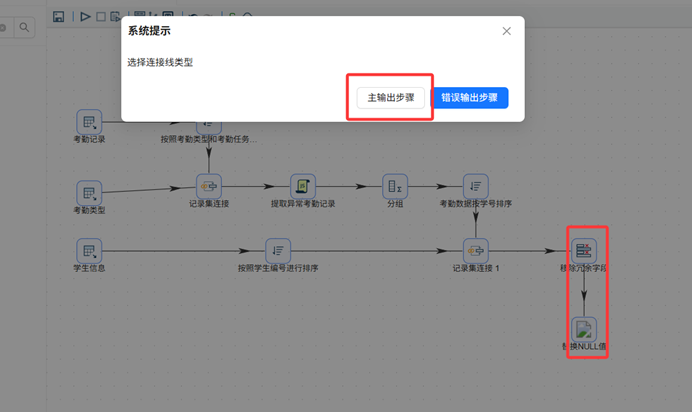Select the 分组 group-by node
The image size is (692, 412).
[395, 187]
